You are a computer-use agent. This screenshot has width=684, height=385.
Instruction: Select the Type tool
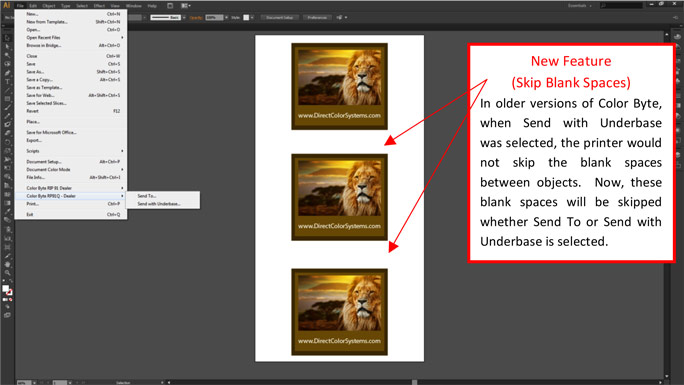coord(7,82)
